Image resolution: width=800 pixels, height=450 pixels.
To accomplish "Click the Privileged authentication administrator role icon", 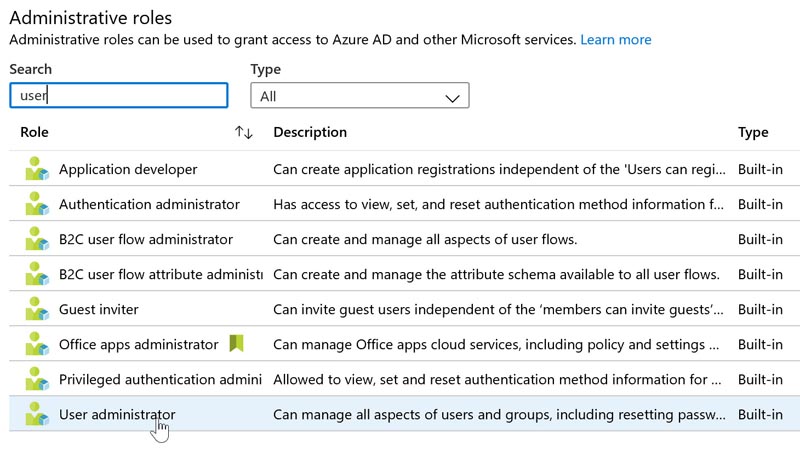I will point(37,380).
